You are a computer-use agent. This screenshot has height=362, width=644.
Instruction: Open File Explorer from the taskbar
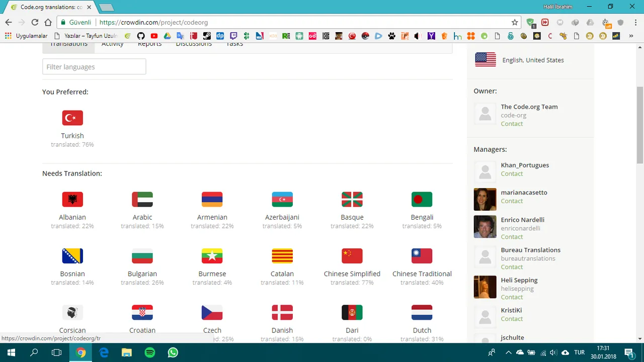(x=127, y=352)
